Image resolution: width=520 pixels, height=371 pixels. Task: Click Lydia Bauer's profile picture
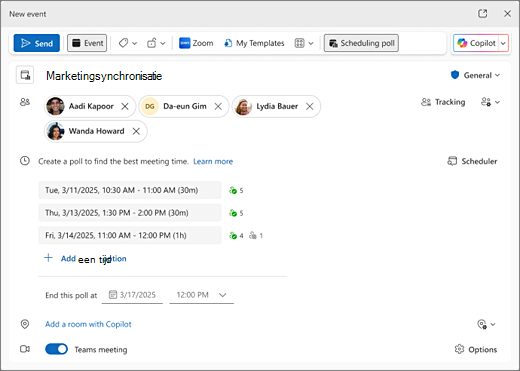[243, 106]
